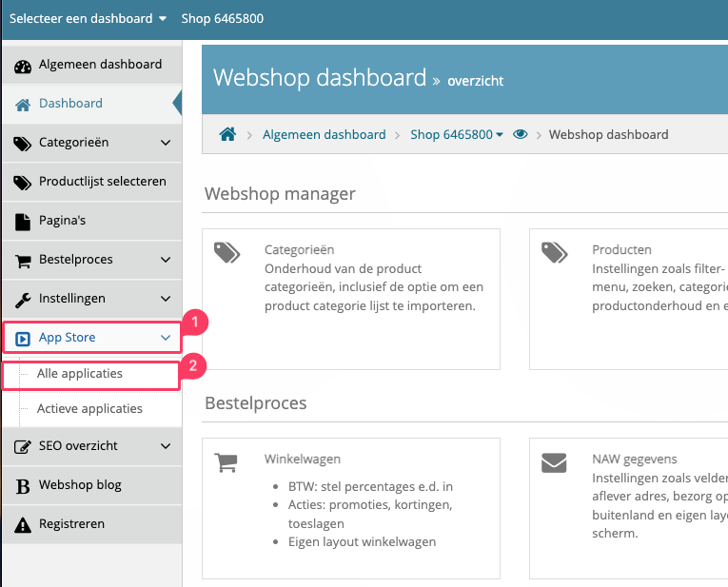Image resolution: width=728 pixels, height=587 pixels.
Task: Collapse the App Store menu chevron
Action: [x=166, y=338]
